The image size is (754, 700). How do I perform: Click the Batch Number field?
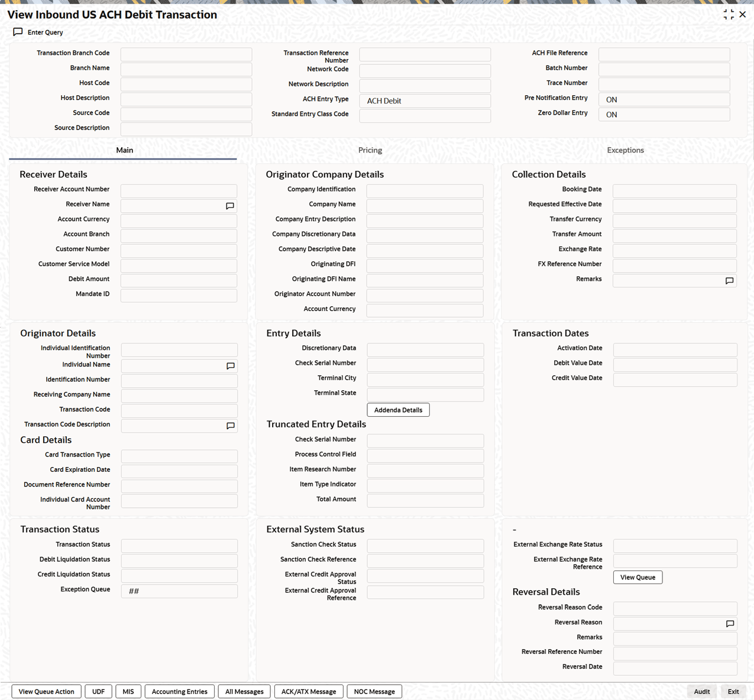point(664,69)
